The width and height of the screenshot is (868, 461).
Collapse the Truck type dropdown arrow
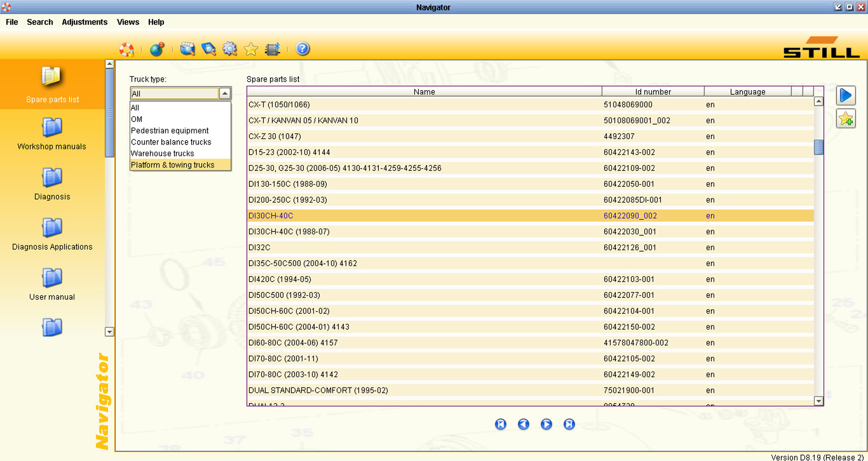pos(225,93)
